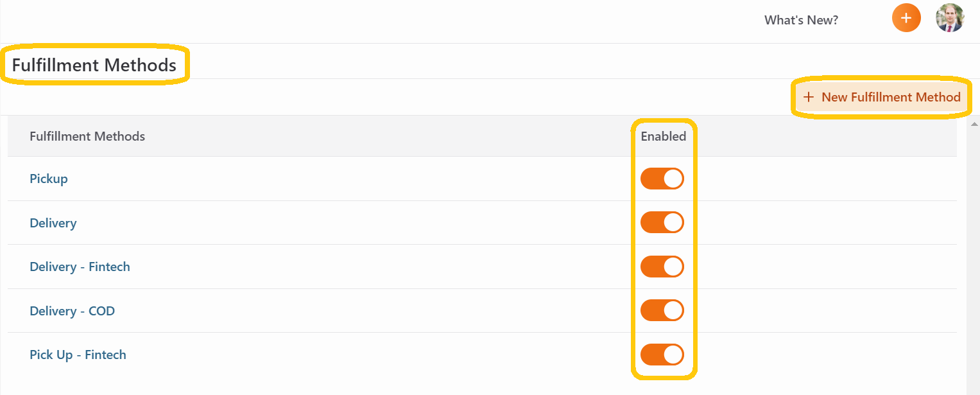This screenshot has width=980, height=395.
Task: Disable Pick Up - Fintech toggle
Action: point(662,355)
